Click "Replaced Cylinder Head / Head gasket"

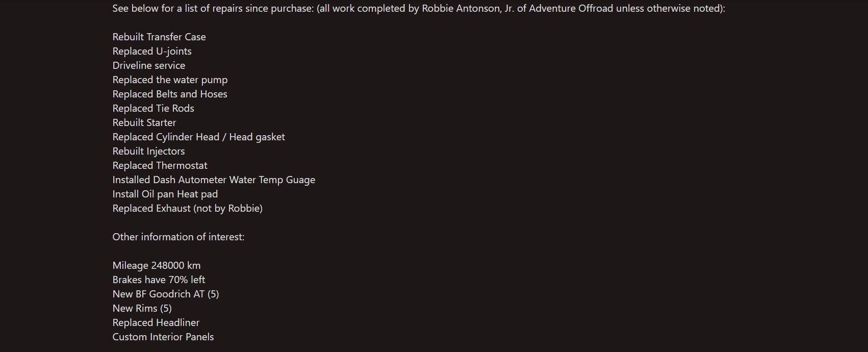(x=199, y=137)
